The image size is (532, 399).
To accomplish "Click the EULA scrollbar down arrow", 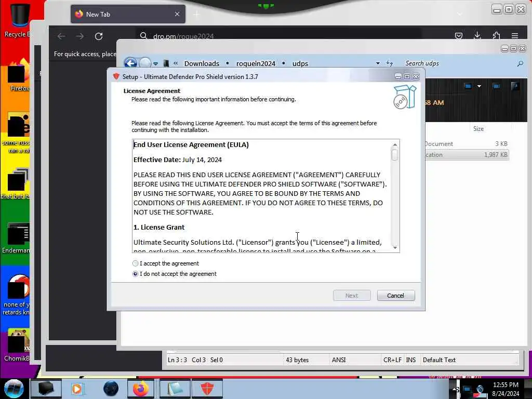I will [x=395, y=248].
